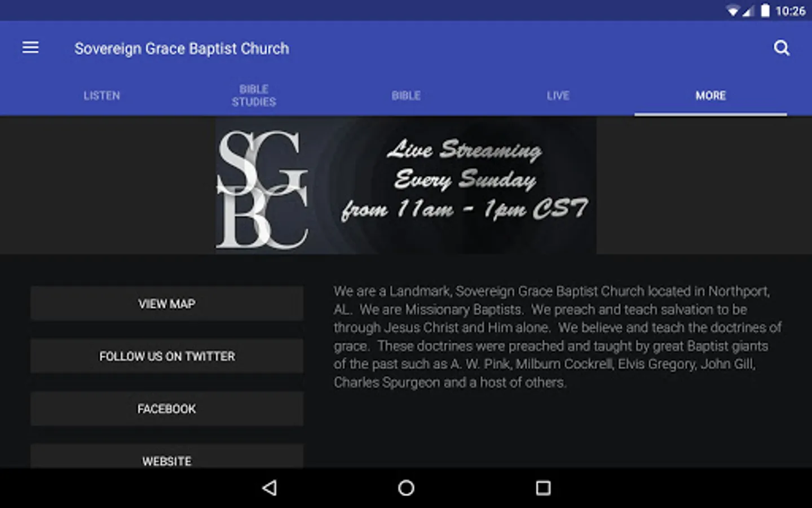Image resolution: width=812 pixels, height=508 pixels.
Task: Select the Bible tab
Action: 406,95
